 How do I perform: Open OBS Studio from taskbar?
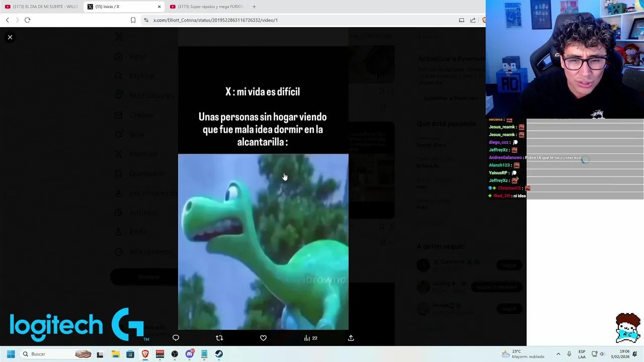pyautogui.click(x=175, y=354)
